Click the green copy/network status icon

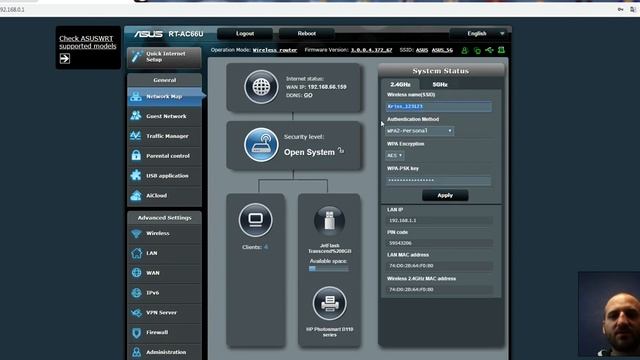coord(477,50)
